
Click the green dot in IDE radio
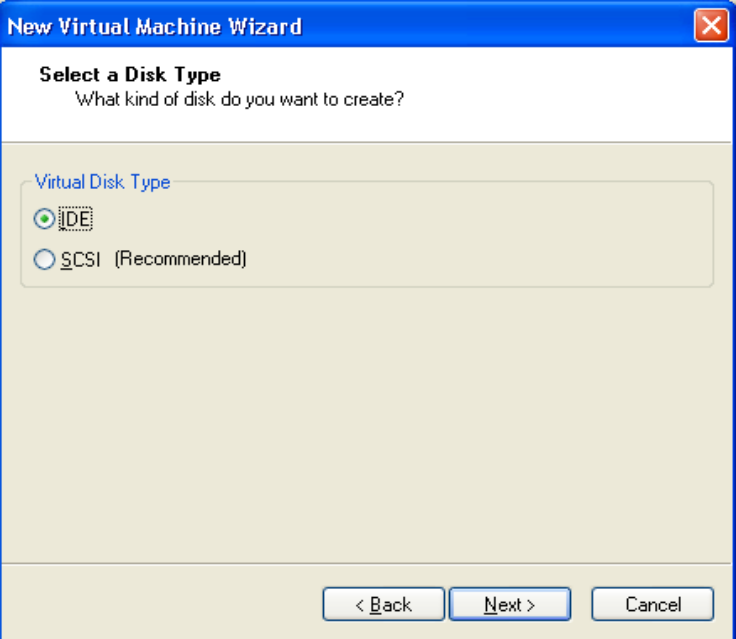43,218
